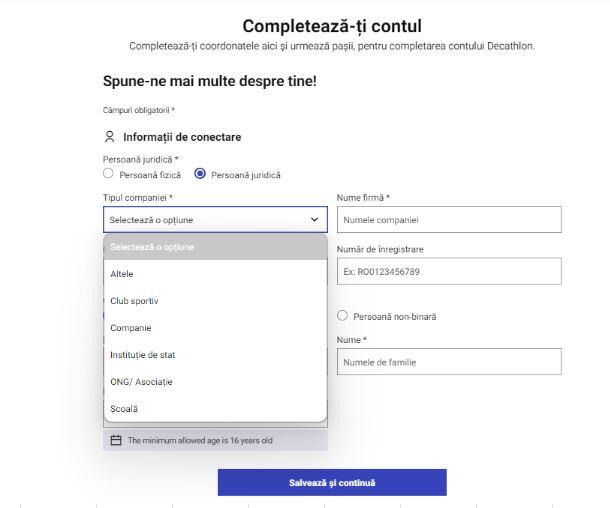
Task: Click the Informații de conectare section heading
Action: point(182,137)
